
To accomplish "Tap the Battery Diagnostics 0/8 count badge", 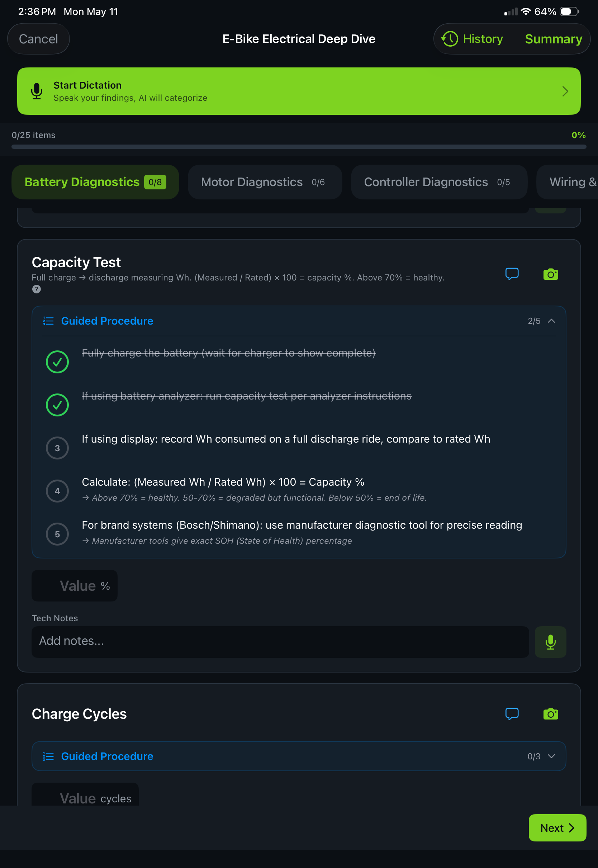I will click(x=155, y=182).
